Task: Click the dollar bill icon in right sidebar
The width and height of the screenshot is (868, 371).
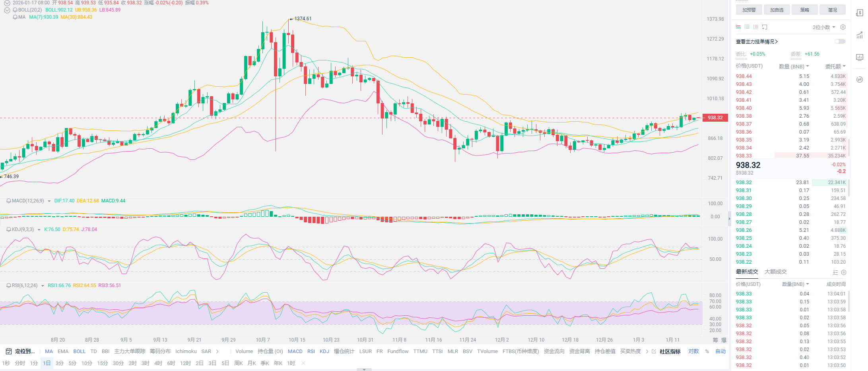Action: point(860,13)
